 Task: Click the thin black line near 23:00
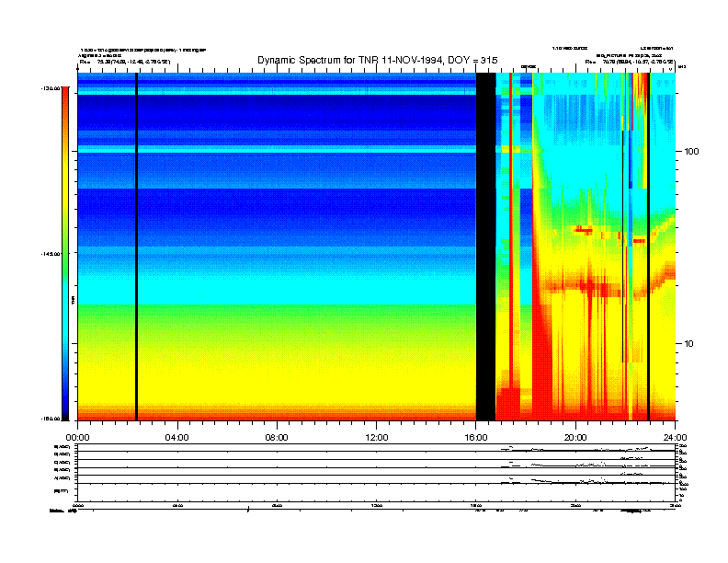[x=648, y=247]
